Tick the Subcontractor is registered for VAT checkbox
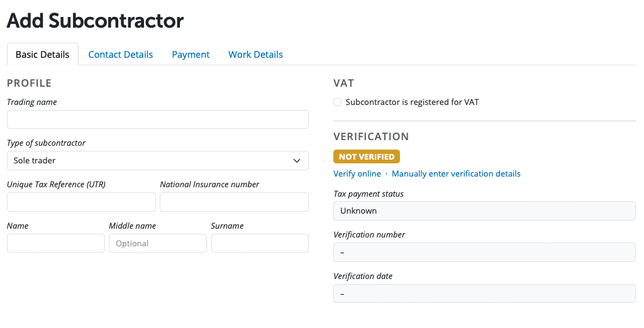 pos(338,102)
